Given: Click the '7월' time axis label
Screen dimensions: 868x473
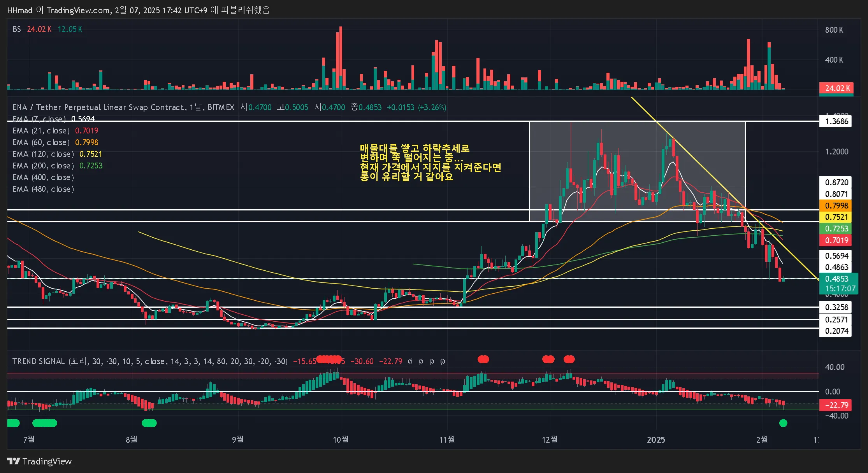Looking at the screenshot, I should [29, 440].
